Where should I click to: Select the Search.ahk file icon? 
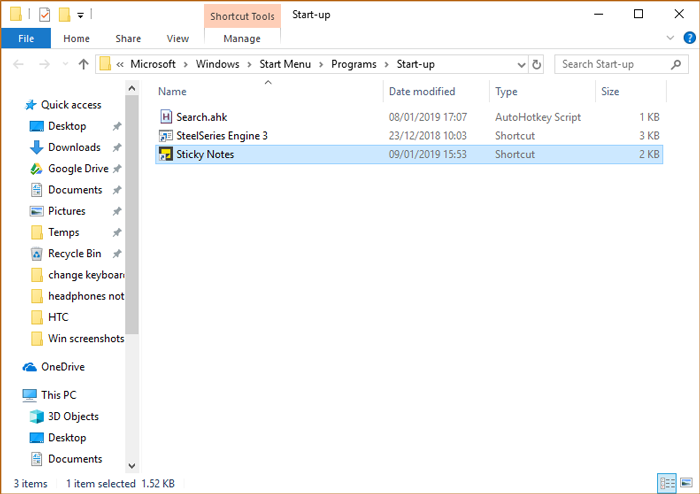166,117
